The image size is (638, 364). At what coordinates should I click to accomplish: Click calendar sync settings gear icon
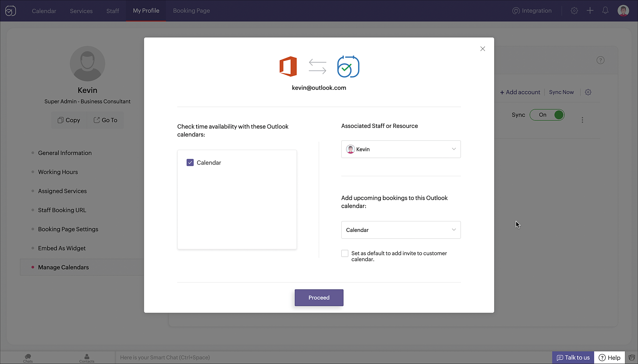[588, 92]
